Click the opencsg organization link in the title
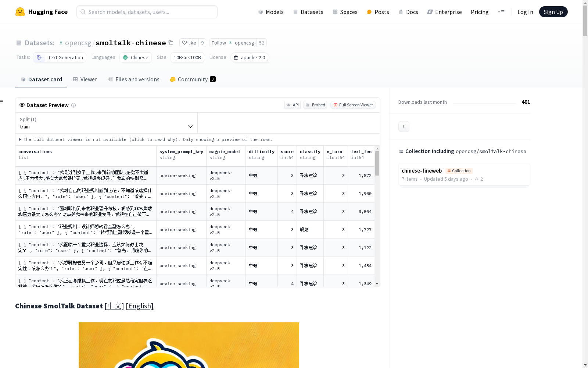588x368 pixels. click(x=78, y=43)
